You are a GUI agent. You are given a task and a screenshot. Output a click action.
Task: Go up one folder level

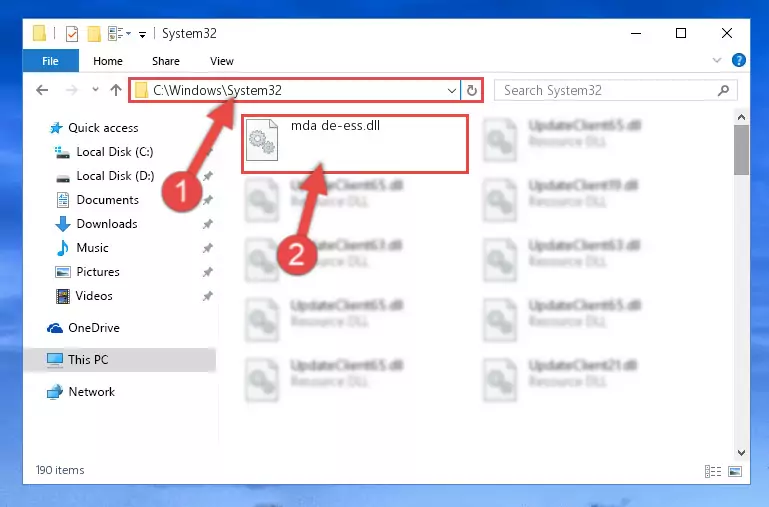coord(116,90)
